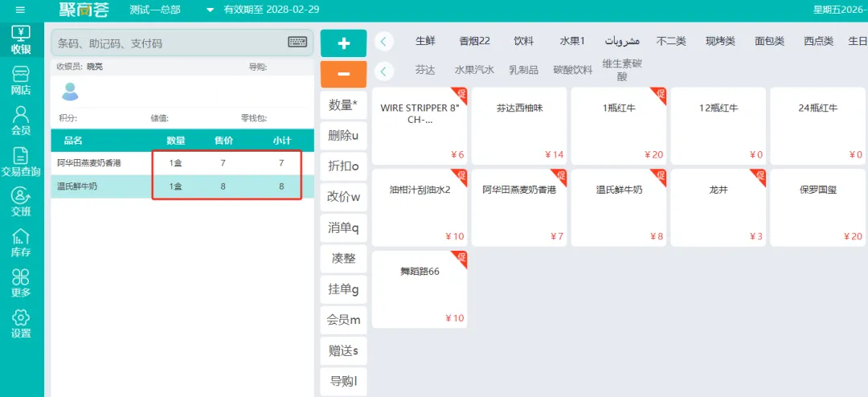Select the 现烤类 category tab
This screenshot has height=397, width=868.
tap(720, 41)
